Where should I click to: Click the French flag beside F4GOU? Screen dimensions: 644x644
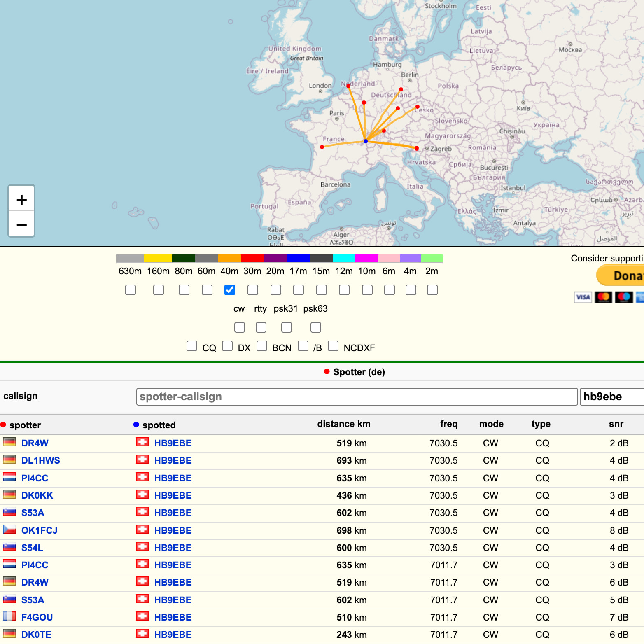point(9,616)
